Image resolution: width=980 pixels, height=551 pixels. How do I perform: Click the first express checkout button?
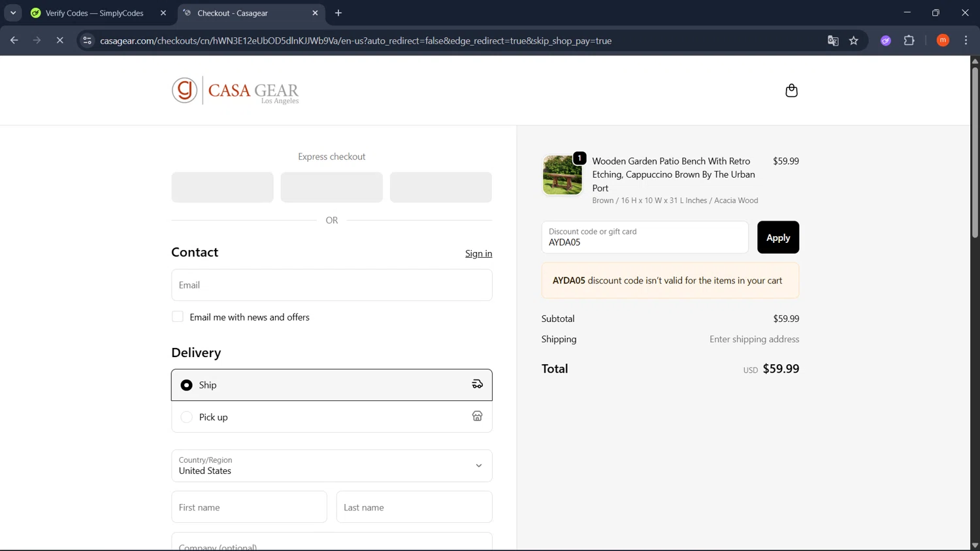point(223,187)
